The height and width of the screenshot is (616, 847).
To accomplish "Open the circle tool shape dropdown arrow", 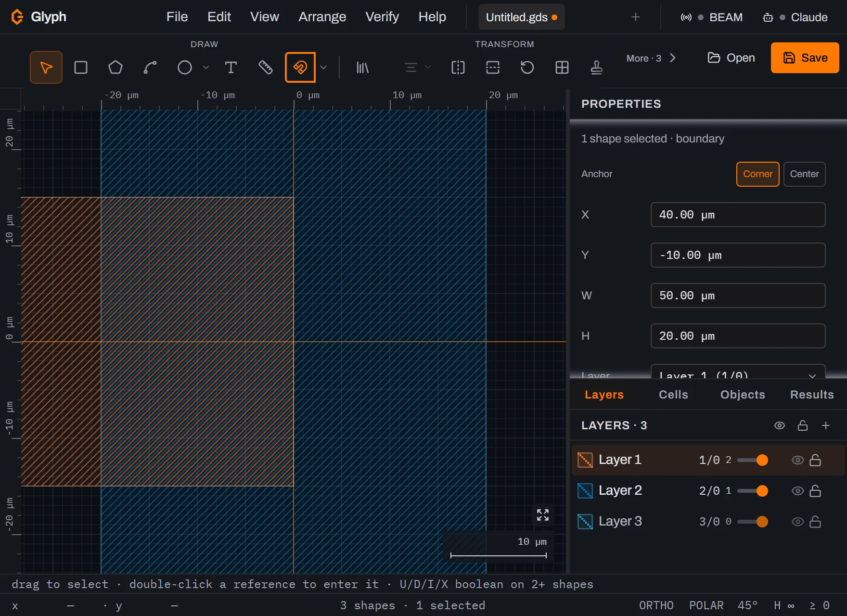I will point(206,67).
